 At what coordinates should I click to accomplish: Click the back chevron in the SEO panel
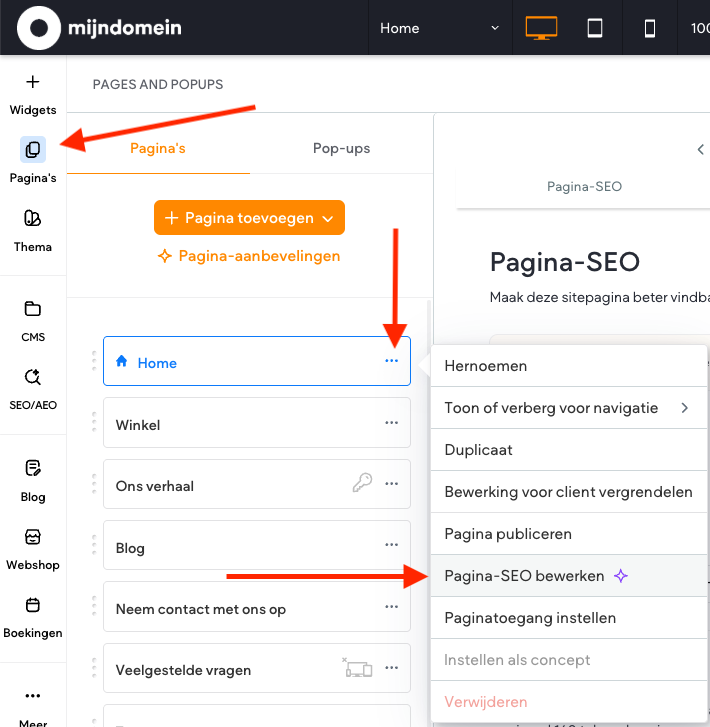point(700,149)
